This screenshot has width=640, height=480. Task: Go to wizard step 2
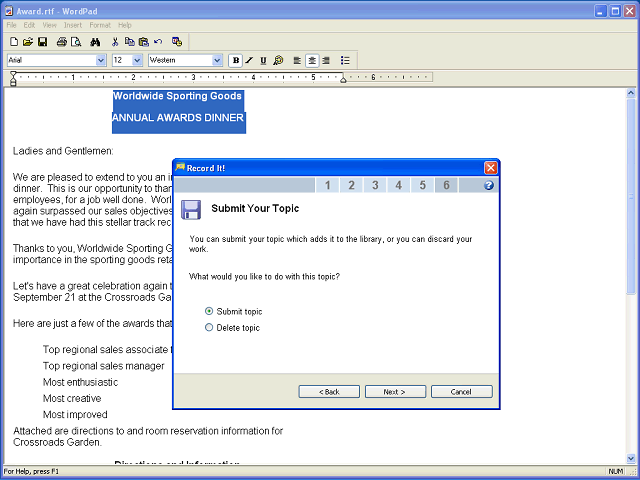click(351, 185)
